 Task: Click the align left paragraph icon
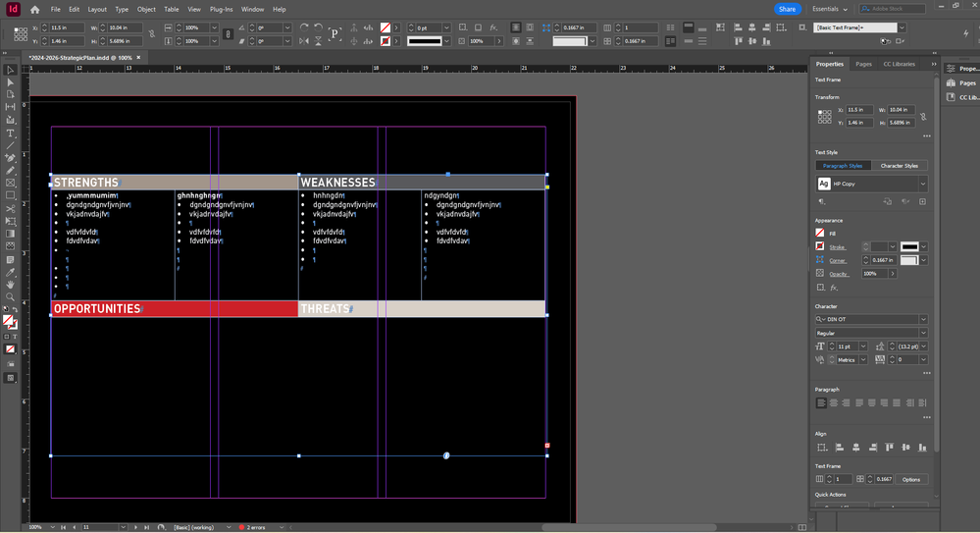pos(821,402)
